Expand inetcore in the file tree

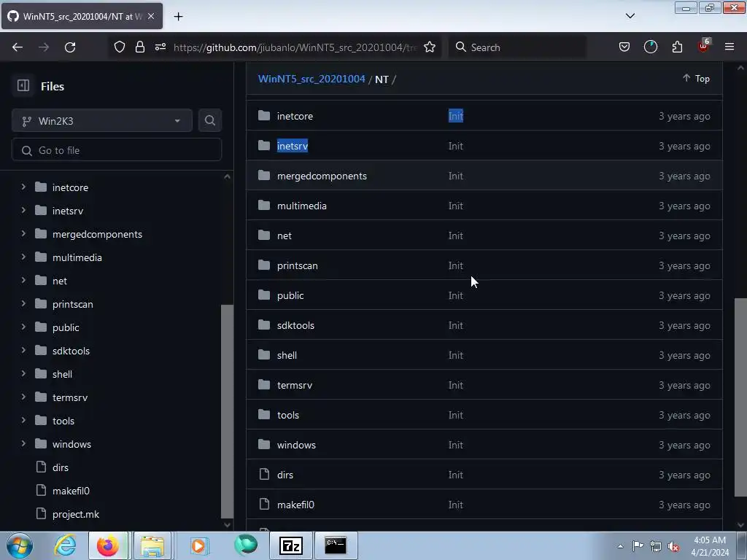point(23,187)
